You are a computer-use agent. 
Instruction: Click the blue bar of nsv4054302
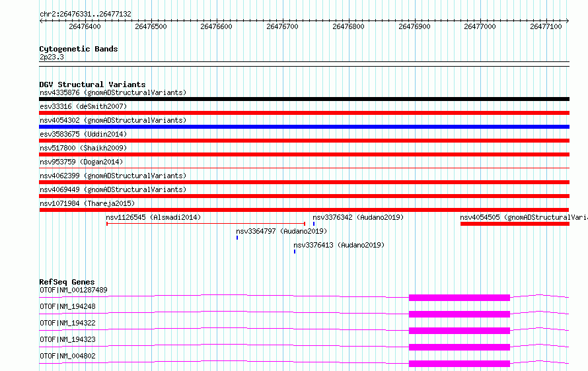coord(304,127)
